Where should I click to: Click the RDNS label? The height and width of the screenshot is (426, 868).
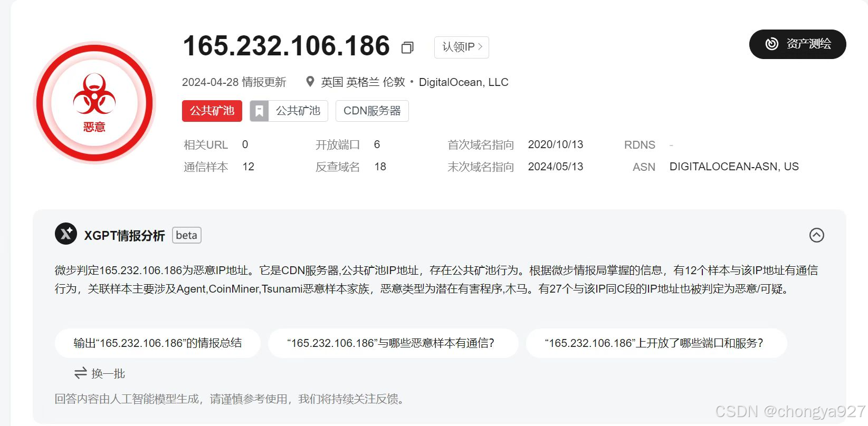click(x=640, y=145)
